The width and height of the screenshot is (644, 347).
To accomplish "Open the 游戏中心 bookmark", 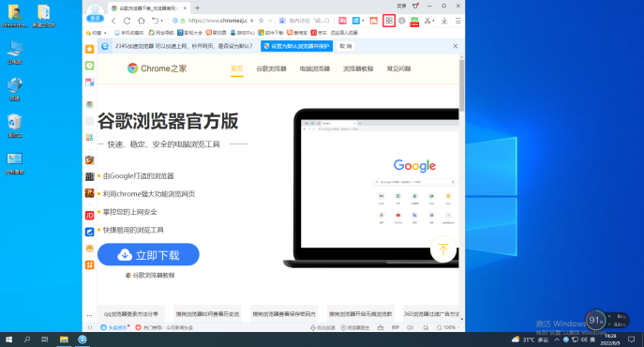I will [243, 33].
